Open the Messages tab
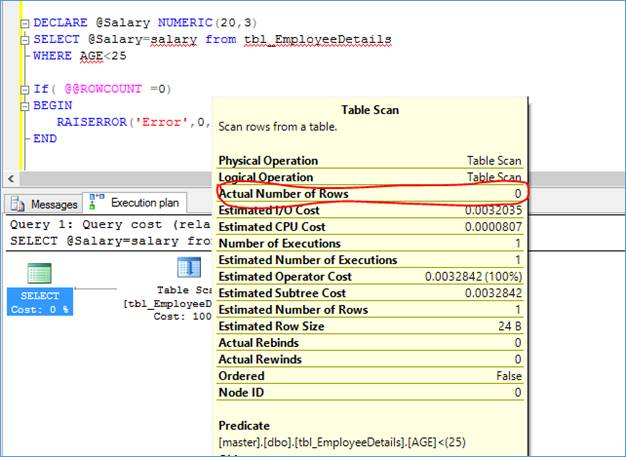 pyautogui.click(x=44, y=204)
